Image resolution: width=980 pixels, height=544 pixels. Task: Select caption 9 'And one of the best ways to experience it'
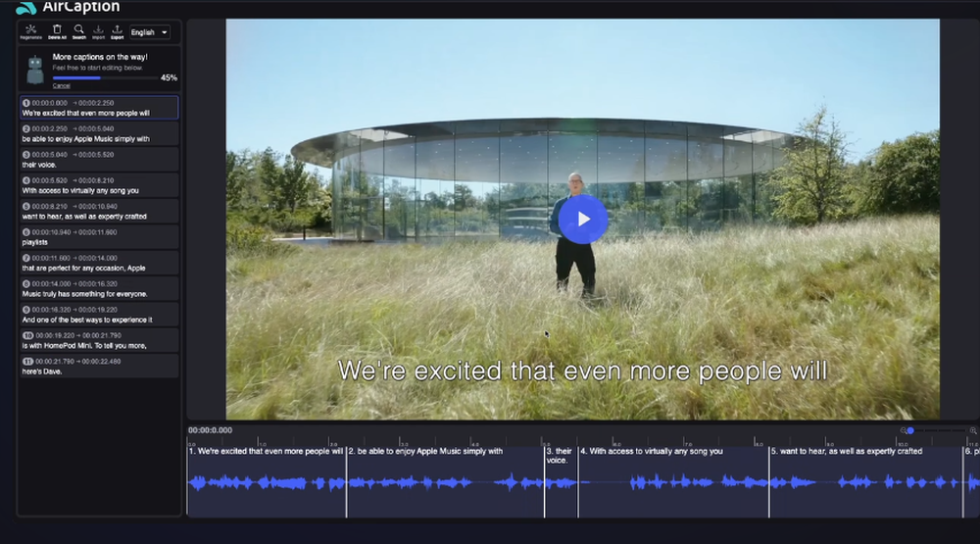(99, 315)
